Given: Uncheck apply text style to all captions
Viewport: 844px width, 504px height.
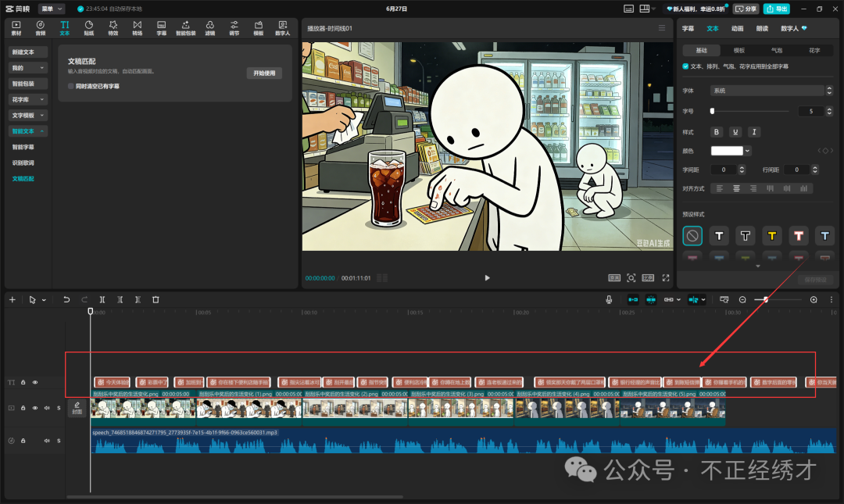Looking at the screenshot, I should click(685, 66).
